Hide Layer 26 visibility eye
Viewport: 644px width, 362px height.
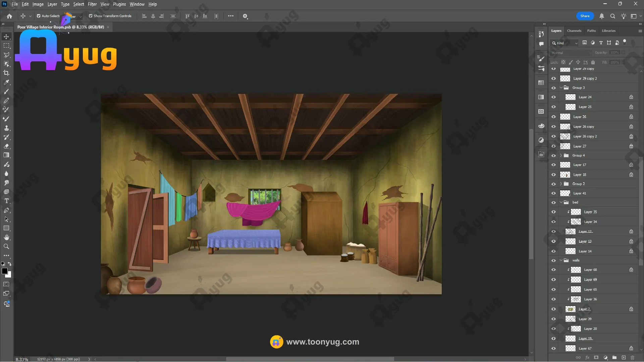click(553, 117)
